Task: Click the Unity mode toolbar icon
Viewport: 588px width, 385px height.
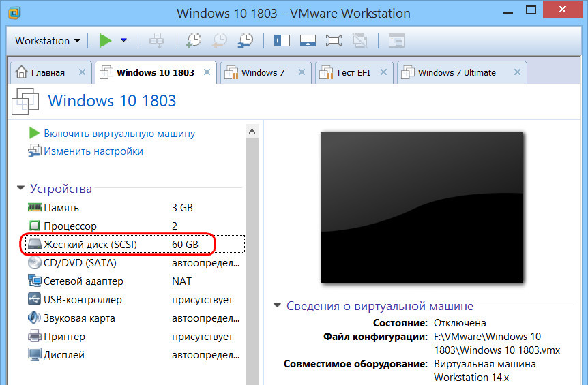Action: (359, 40)
